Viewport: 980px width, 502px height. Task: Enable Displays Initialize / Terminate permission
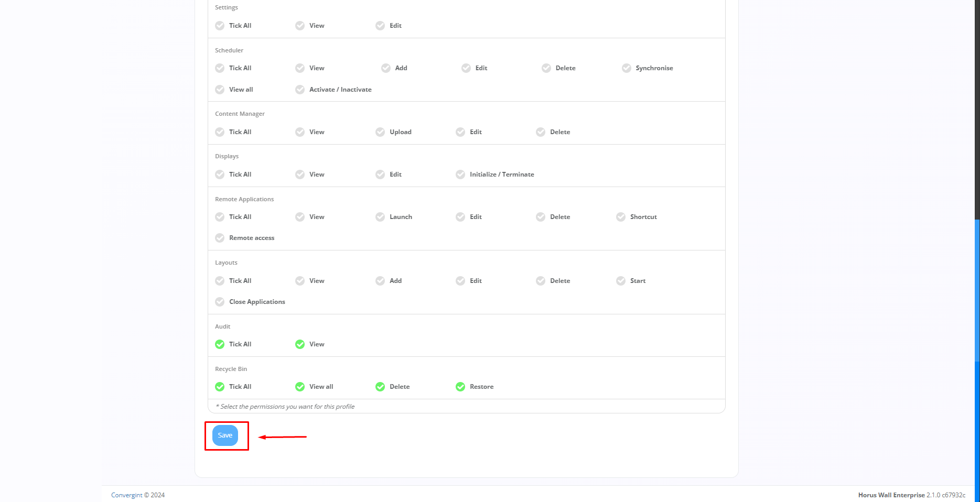coord(460,174)
